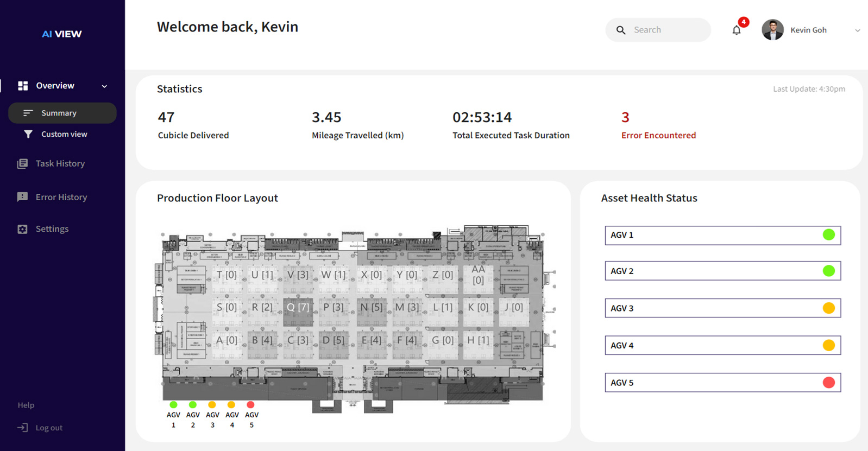Click the notification bell icon
868x451 pixels.
pos(737,30)
